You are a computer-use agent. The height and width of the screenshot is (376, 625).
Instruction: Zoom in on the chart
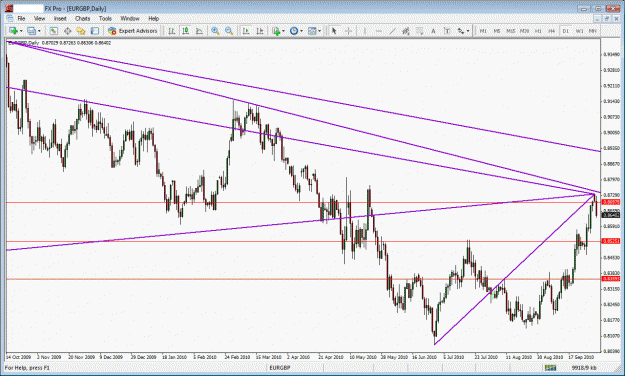coord(215,31)
